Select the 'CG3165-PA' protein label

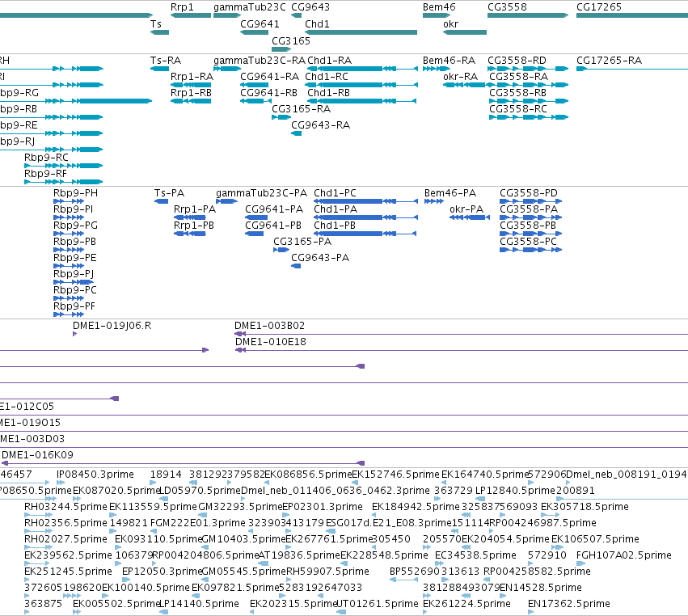pos(302,243)
